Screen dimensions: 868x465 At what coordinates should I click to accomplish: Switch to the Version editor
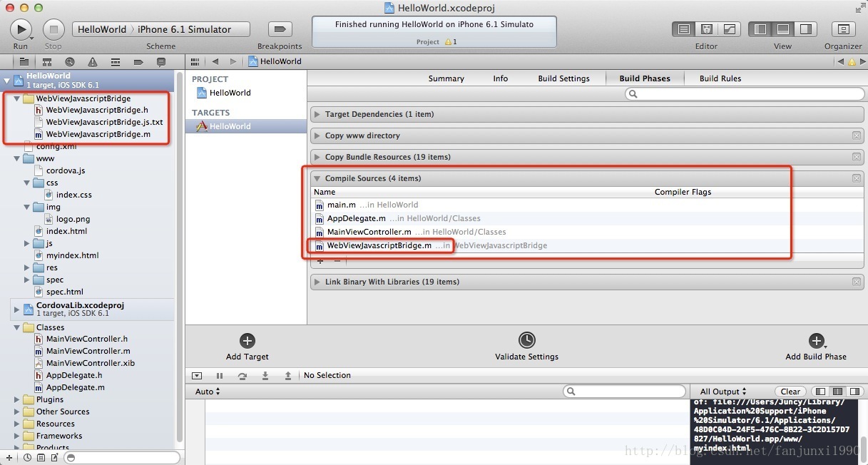coord(729,29)
